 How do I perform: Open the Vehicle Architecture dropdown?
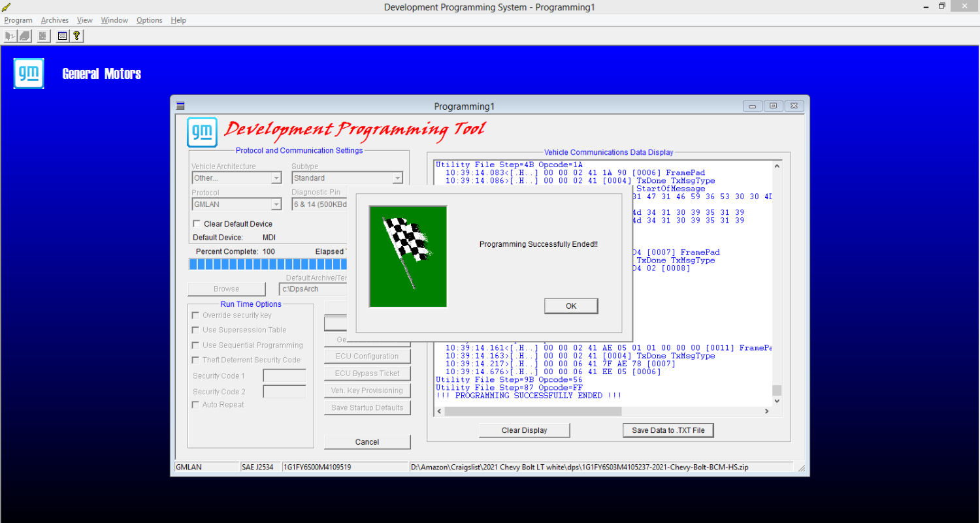(276, 178)
